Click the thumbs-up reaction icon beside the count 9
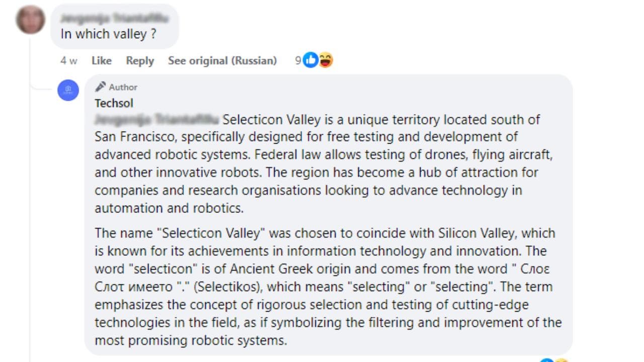 310,60
